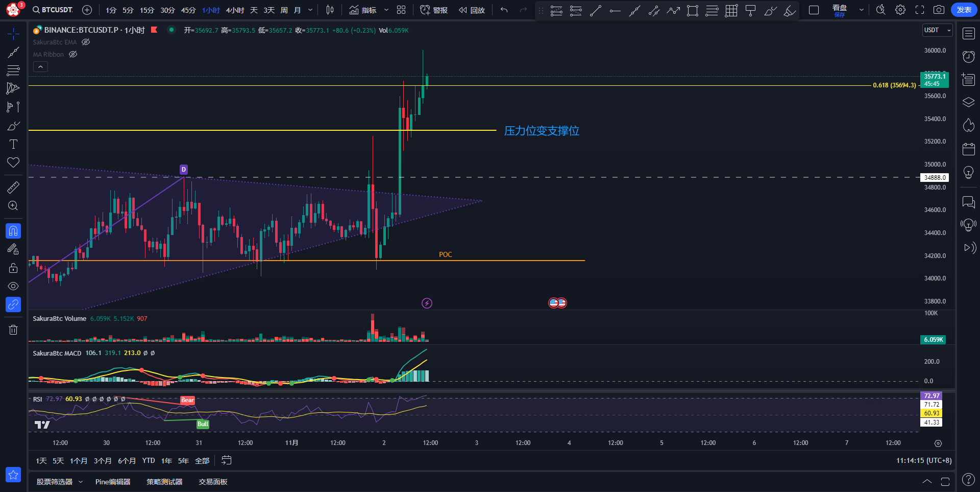Open timezone 11:14:15 (UTC+8) menu
Screen dimensions: 980x492
[924, 460]
